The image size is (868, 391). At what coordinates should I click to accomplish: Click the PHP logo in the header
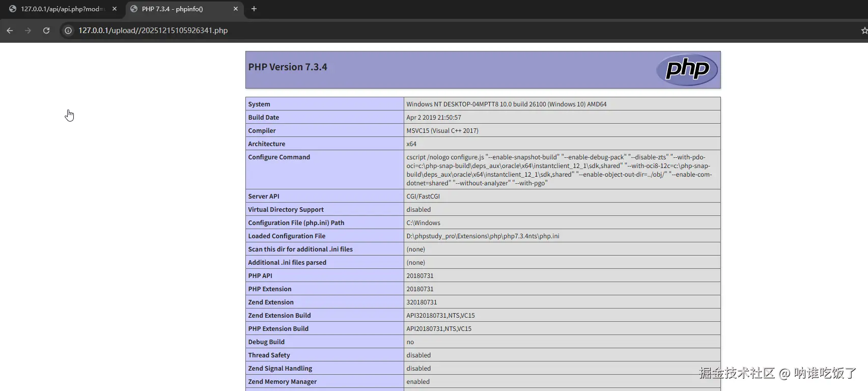coord(687,70)
